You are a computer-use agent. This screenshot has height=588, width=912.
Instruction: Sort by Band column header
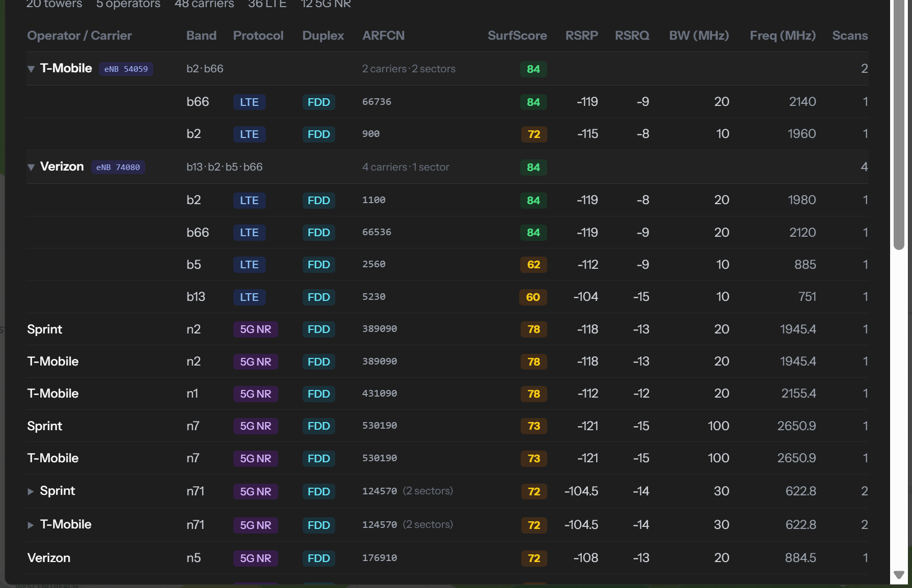click(201, 36)
